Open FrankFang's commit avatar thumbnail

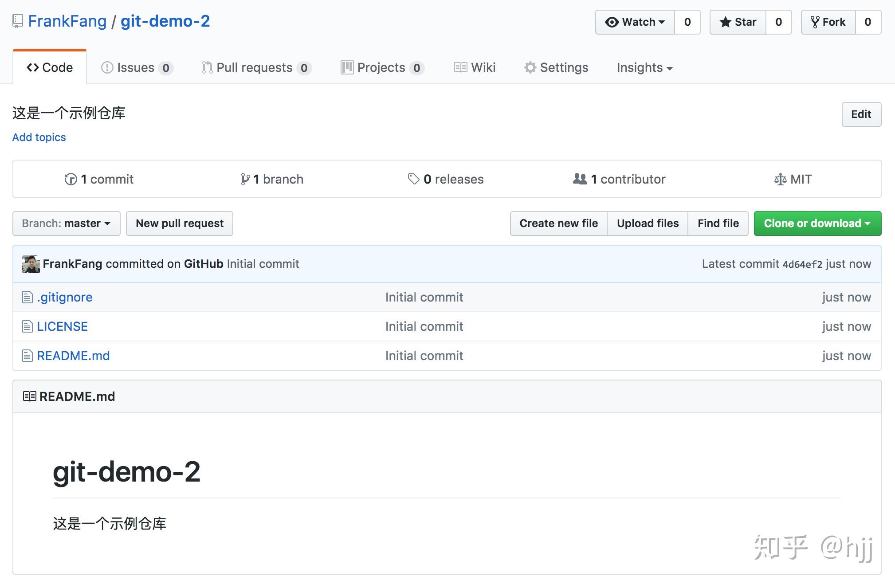[x=30, y=263]
